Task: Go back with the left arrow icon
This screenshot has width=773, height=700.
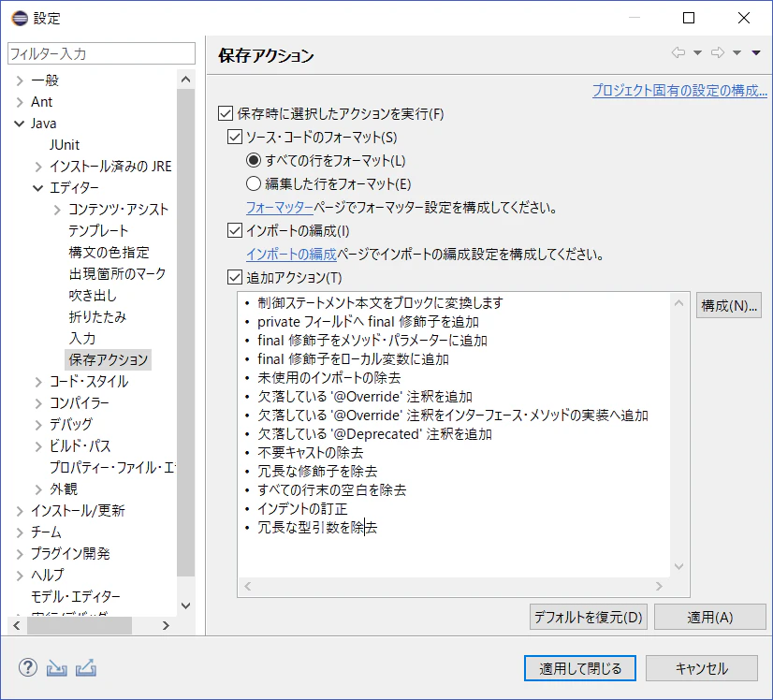Action: 678,52
